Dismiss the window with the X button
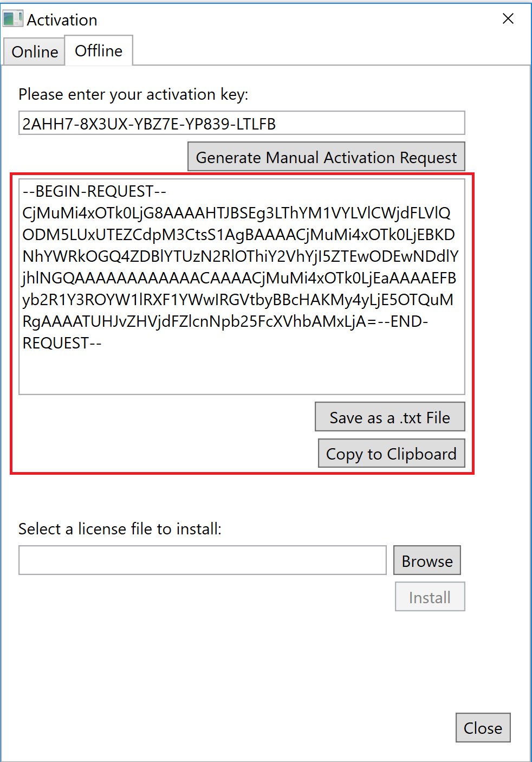 (508, 18)
